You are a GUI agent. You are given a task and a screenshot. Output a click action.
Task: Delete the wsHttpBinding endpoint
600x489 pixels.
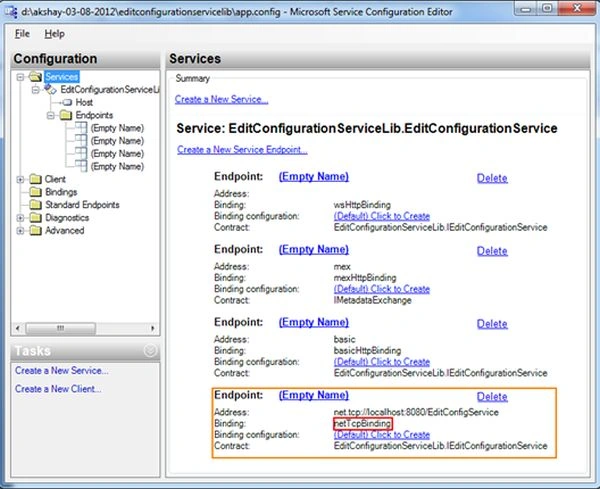tap(492, 178)
